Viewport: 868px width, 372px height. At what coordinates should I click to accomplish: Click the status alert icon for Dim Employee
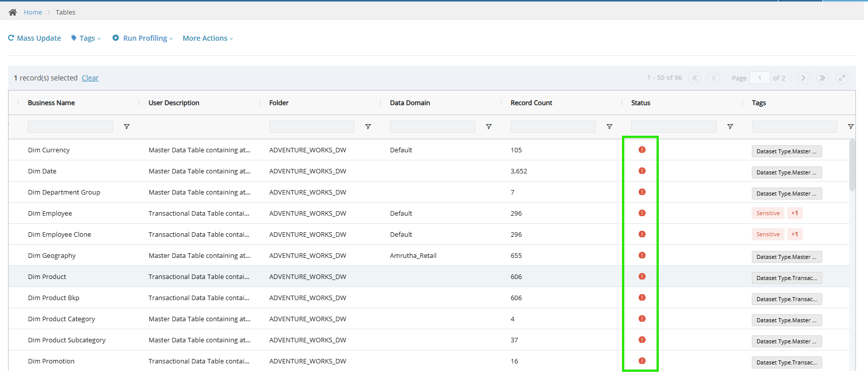coord(642,213)
